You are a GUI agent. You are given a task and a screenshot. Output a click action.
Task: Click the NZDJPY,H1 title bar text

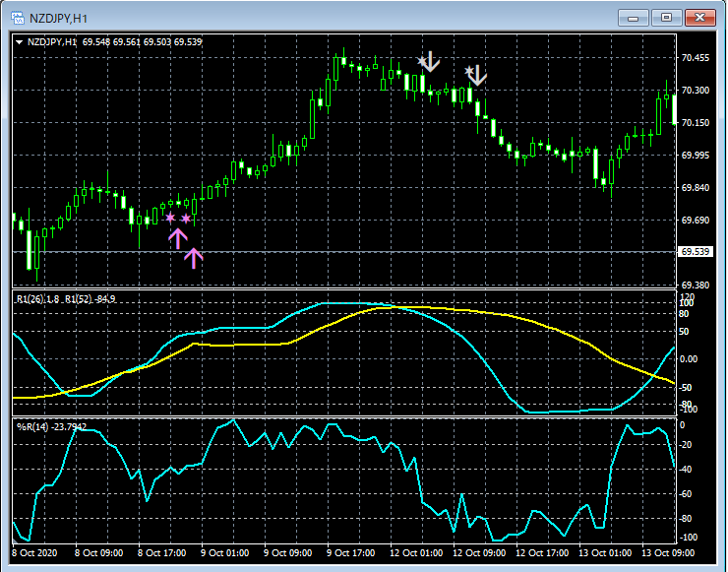58,19
